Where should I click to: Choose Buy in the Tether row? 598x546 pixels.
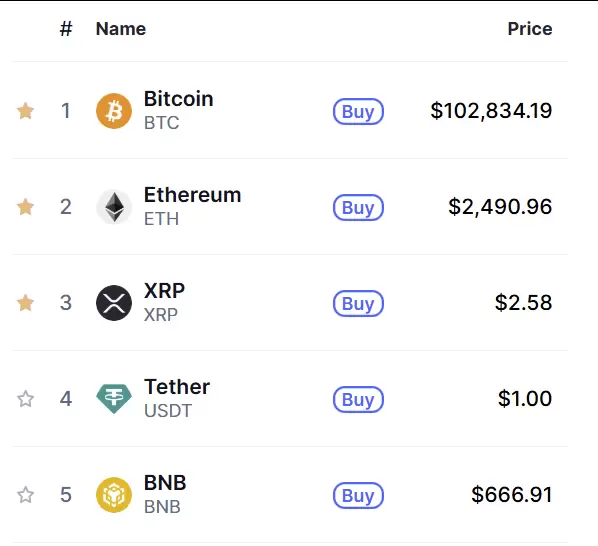[x=358, y=400]
